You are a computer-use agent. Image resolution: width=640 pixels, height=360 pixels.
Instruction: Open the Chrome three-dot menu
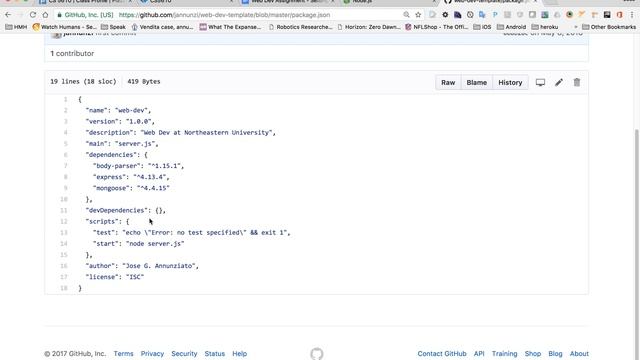[632, 15]
